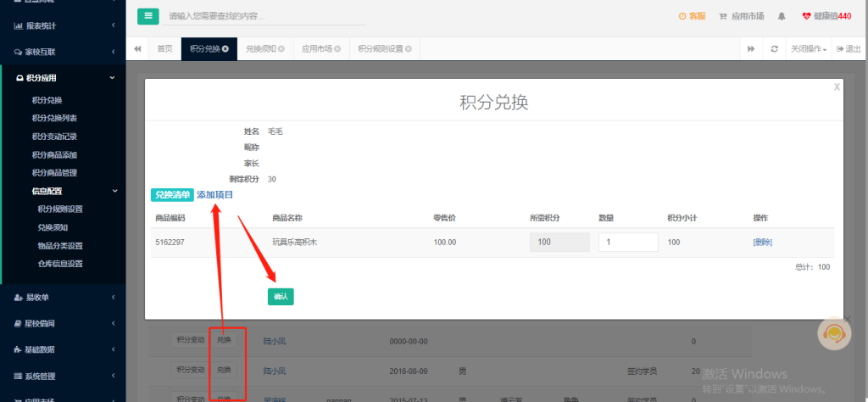Screen dimensions: 868x402
Task: Expand the 家校互联 sidebar menu
Action: (x=63, y=52)
